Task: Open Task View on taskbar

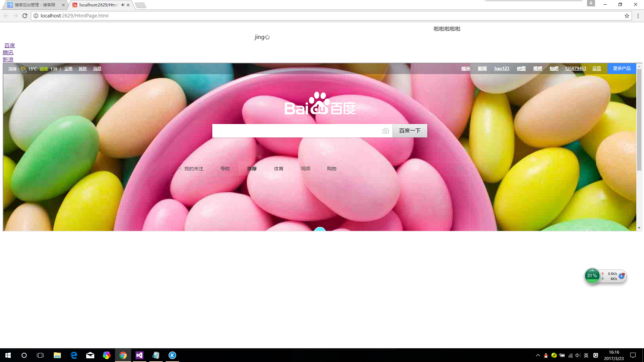Action: coord(40,355)
